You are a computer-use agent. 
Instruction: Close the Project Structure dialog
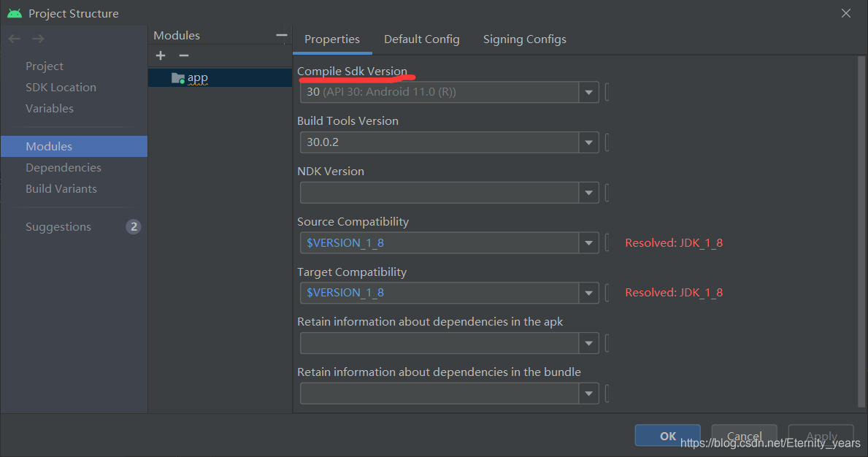(846, 13)
